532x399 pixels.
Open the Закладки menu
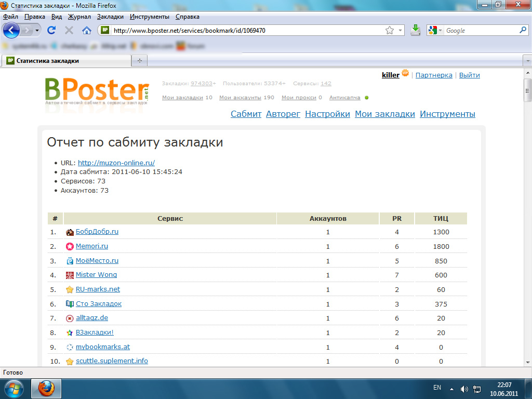[x=110, y=17]
